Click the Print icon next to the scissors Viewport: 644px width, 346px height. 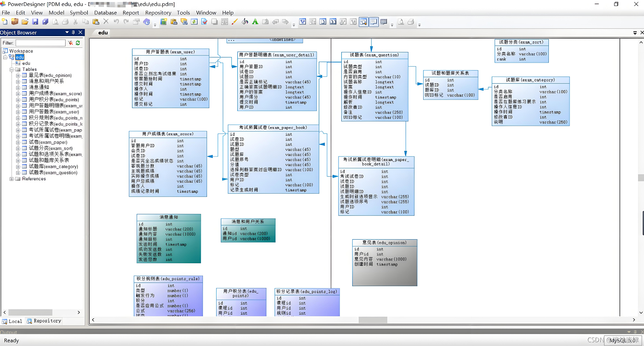coord(65,22)
